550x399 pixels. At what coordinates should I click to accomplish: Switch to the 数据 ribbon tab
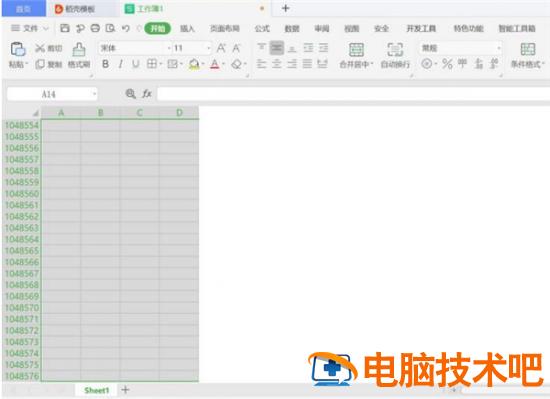coord(292,29)
